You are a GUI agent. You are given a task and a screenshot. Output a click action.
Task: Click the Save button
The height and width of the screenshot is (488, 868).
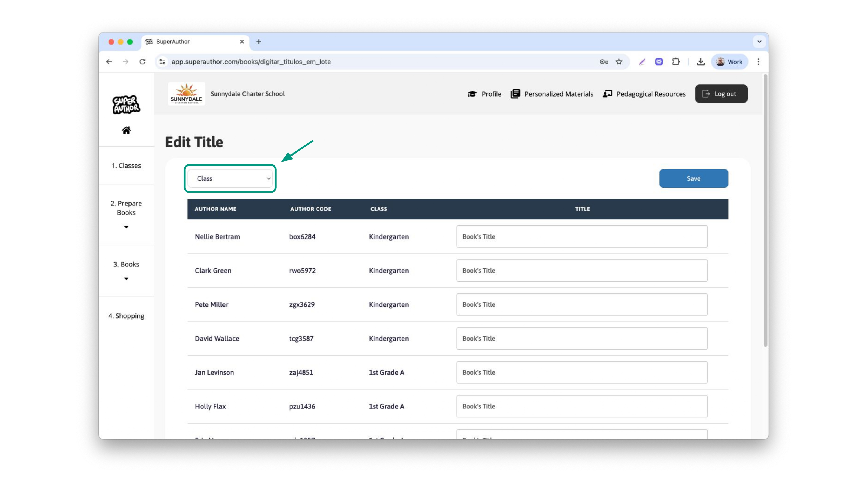click(694, 178)
